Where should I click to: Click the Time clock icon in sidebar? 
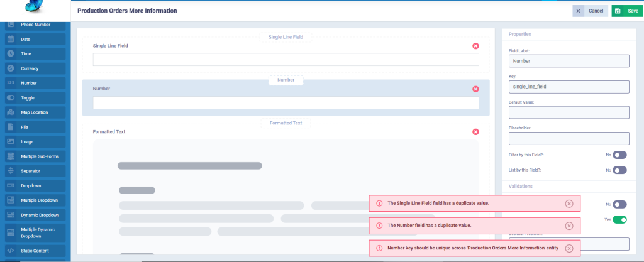(11, 53)
